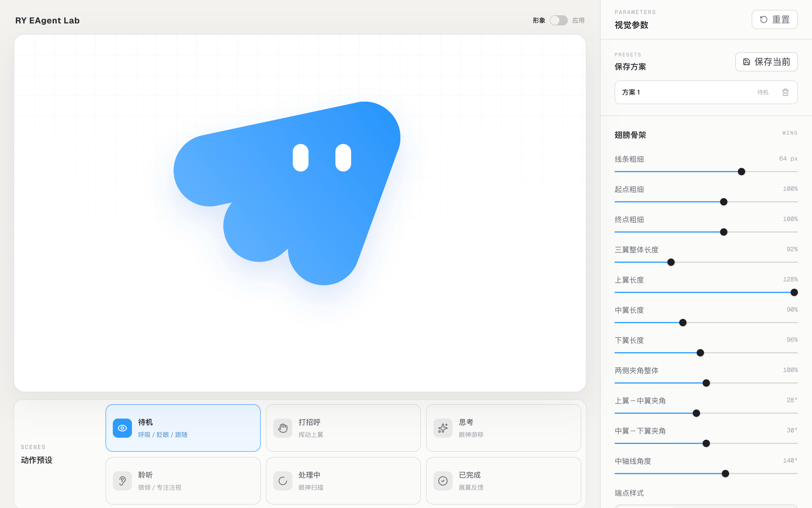Click the 140° 中轴线角度 value

(x=790, y=461)
